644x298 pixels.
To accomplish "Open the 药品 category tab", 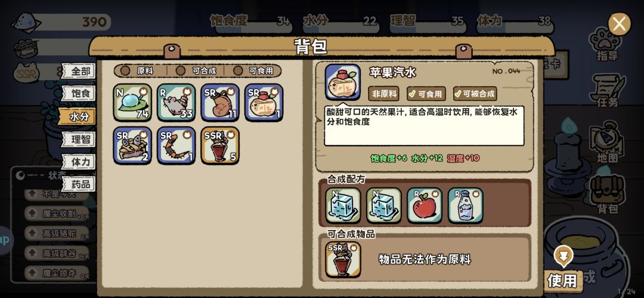I will (79, 184).
